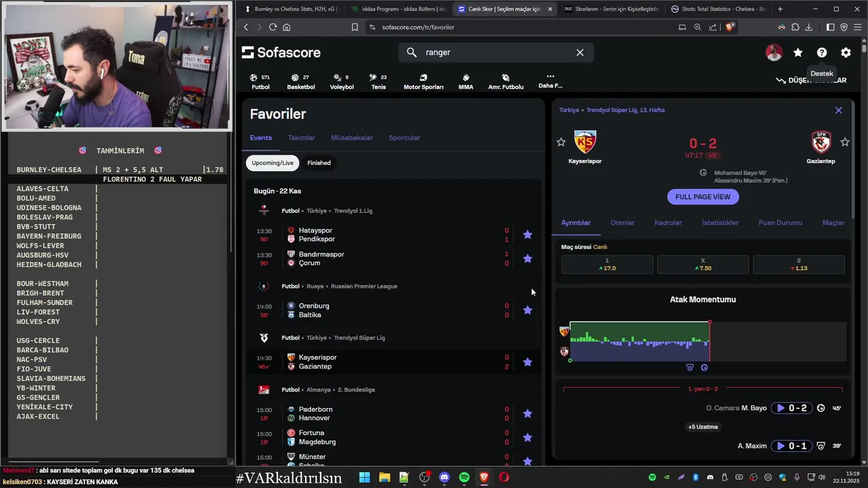
Task: Open Motor Sporları category
Action: click(423, 82)
